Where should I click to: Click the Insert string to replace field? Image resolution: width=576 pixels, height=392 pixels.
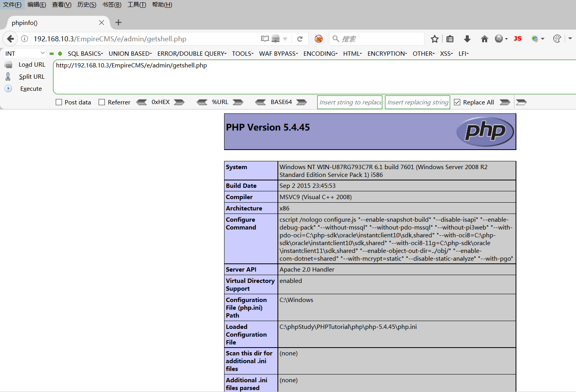pos(349,102)
